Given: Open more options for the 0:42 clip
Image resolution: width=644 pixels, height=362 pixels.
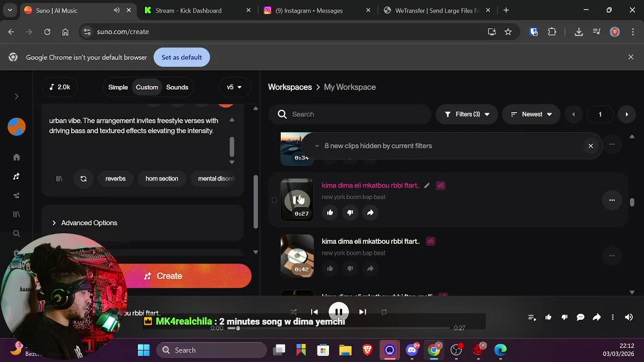Looking at the screenshot, I should 612,256.
